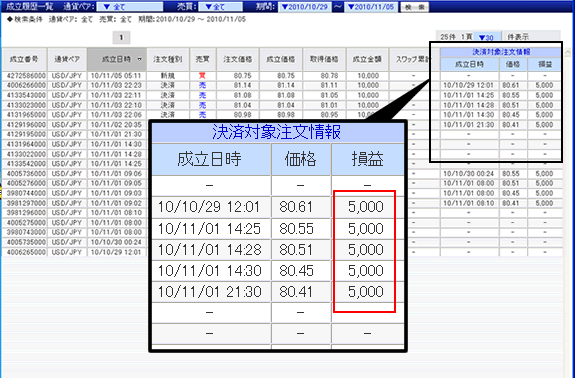The width and height of the screenshot is (575, 378).
Task: Click the date cell 10/11/01 09:06
Action: pos(117,173)
